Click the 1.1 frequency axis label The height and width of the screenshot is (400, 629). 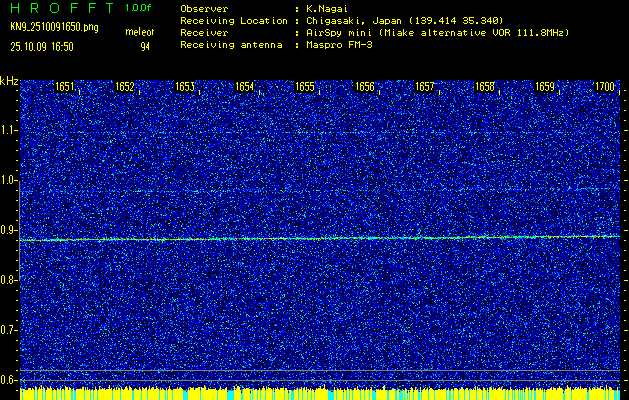(x=9, y=130)
